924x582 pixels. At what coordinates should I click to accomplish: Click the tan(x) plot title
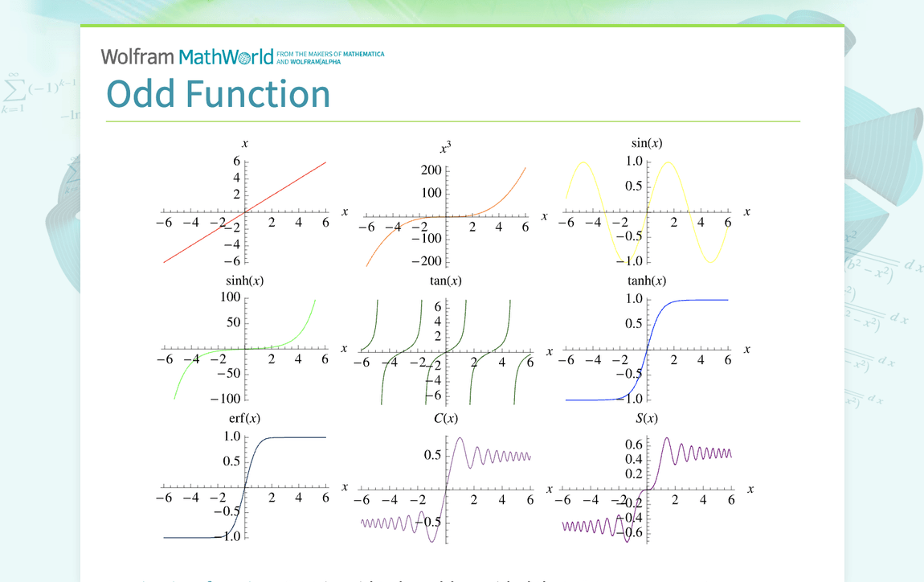coord(445,281)
